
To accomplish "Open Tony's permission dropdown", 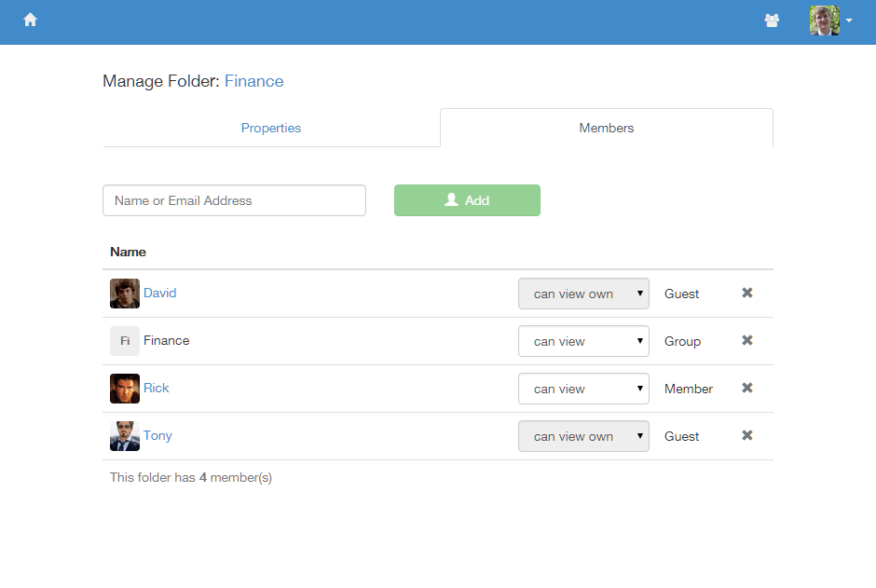I will [583, 436].
